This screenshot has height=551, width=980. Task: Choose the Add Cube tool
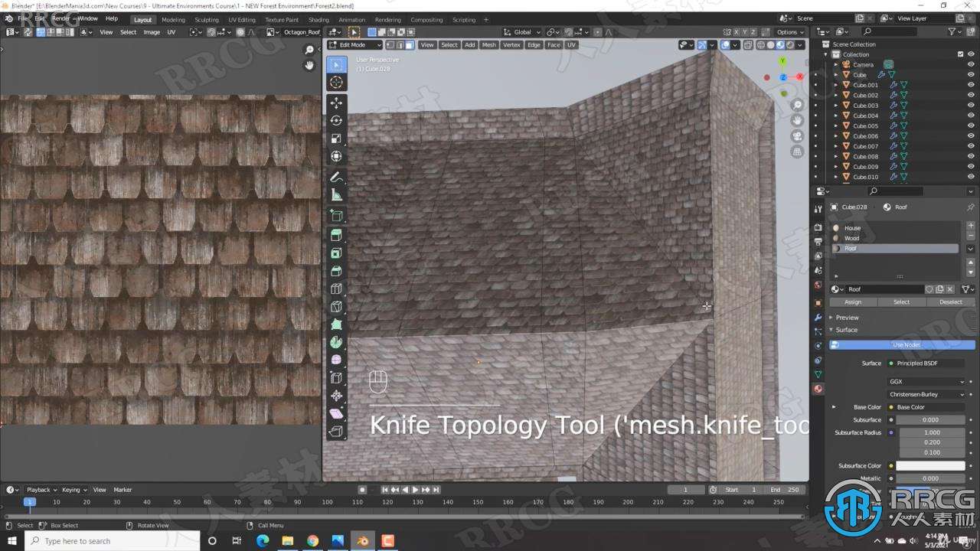coord(336,216)
